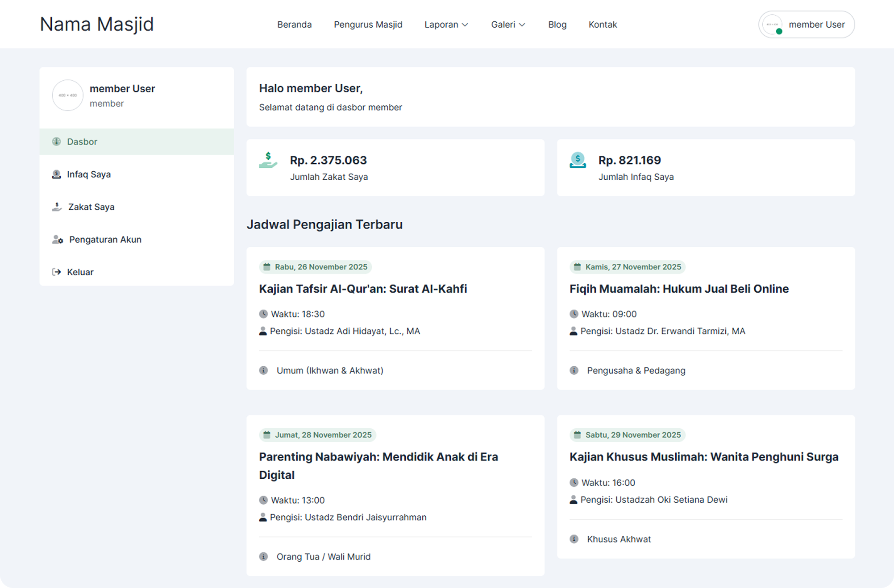Click the info icon beside Khusus Akhwat
The width and height of the screenshot is (894, 588).
[x=574, y=538]
